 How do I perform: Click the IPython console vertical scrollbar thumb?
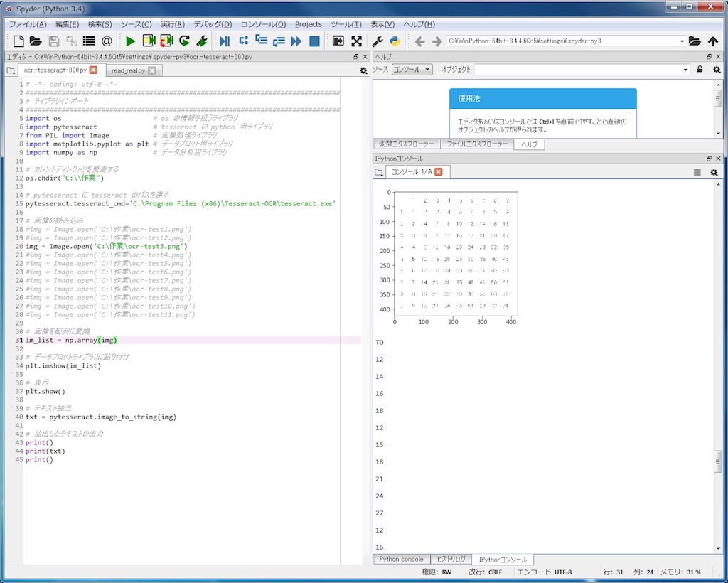(x=718, y=461)
